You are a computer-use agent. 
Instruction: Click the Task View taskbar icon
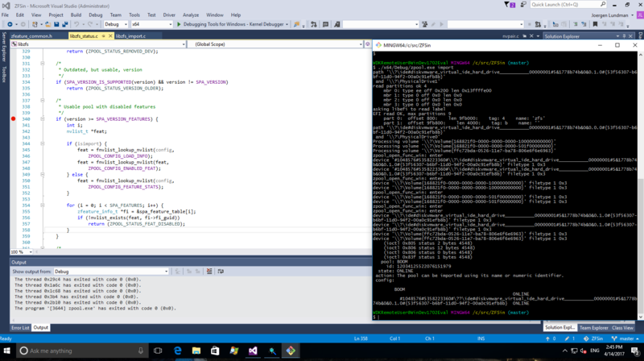point(158,351)
